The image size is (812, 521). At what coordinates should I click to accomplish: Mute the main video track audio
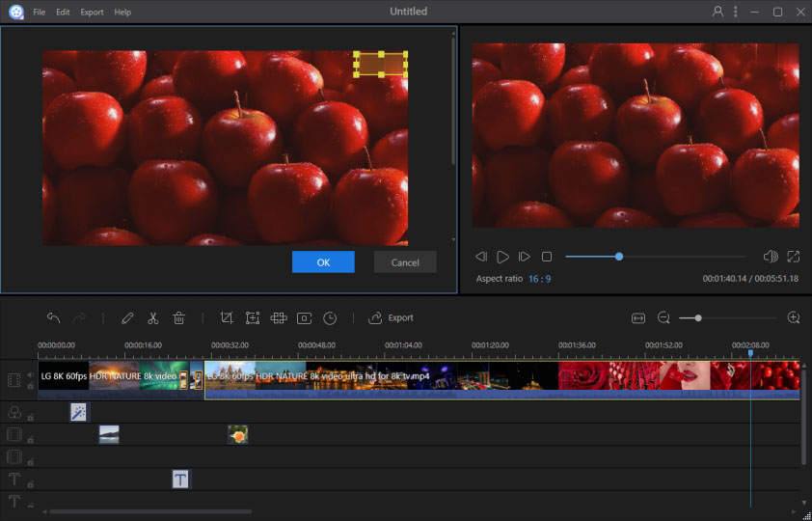click(31, 374)
